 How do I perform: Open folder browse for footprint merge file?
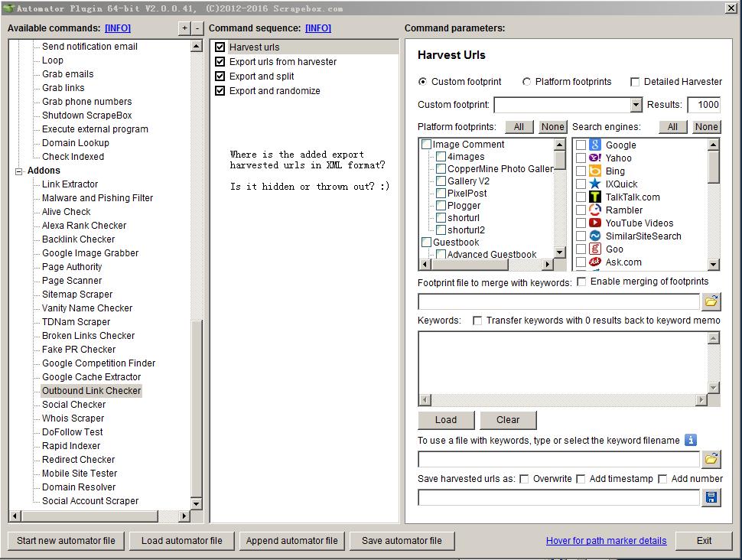711,301
